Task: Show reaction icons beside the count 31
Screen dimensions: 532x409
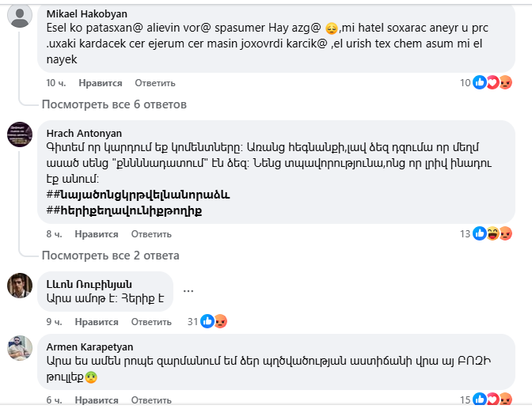Action: point(214,321)
